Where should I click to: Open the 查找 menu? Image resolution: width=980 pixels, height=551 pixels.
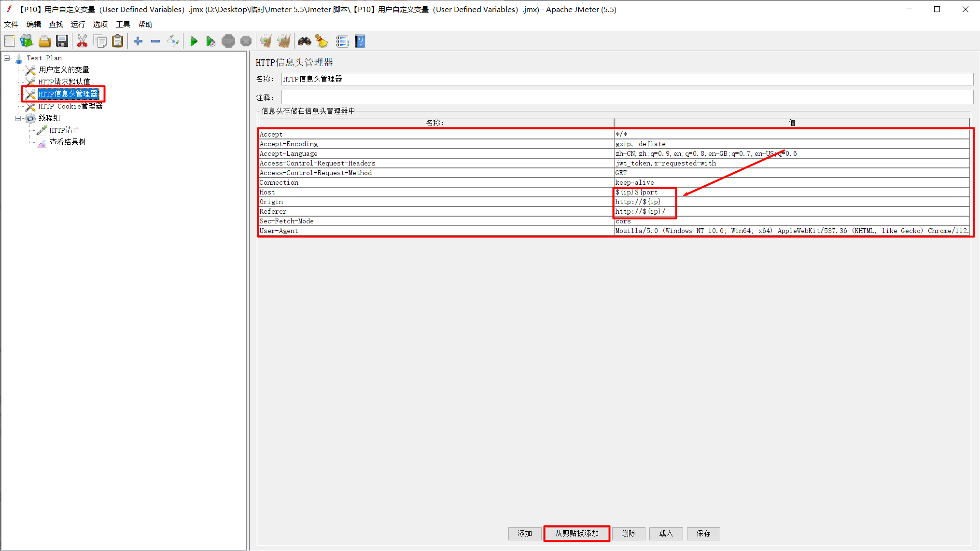(x=56, y=24)
